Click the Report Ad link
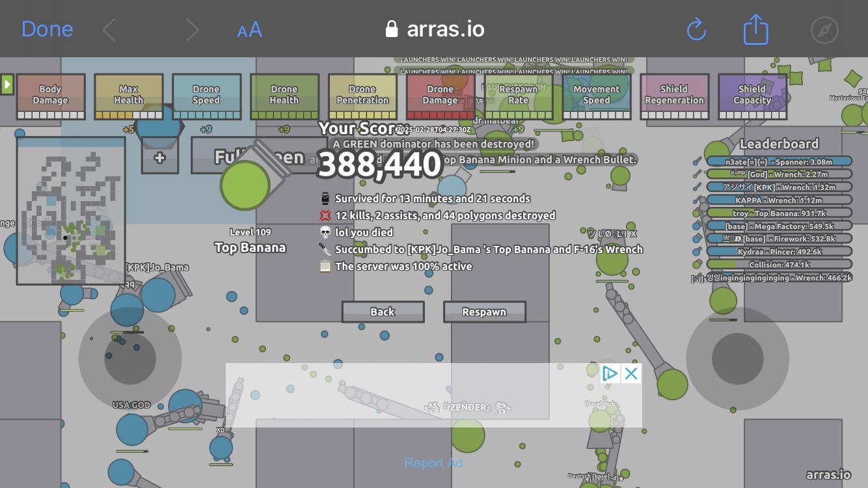 coord(433,463)
